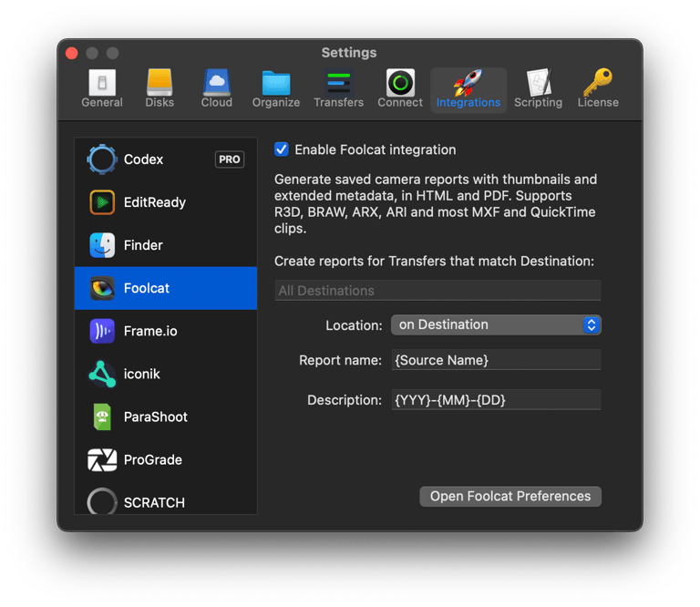700x607 pixels.
Task: Open ParaShoot integration settings
Action: tap(155, 417)
